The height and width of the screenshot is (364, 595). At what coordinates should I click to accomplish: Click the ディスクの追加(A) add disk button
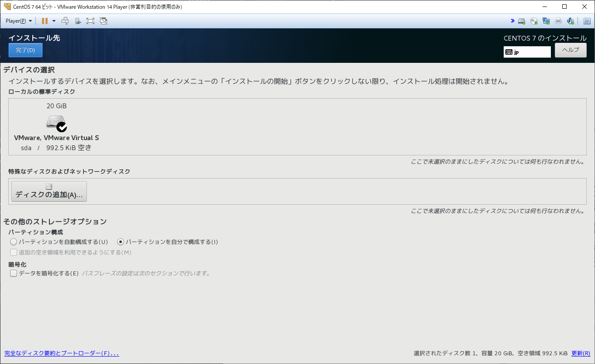pyautogui.click(x=49, y=191)
